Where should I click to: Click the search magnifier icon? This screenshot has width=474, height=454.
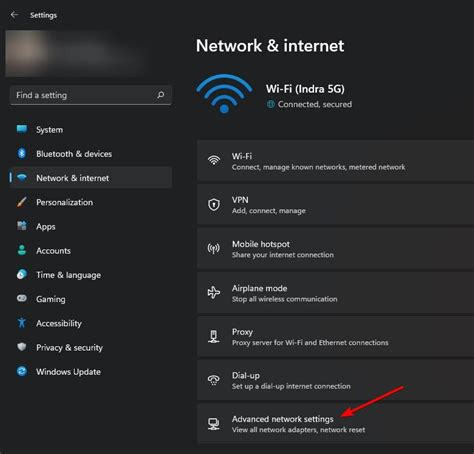pos(160,95)
